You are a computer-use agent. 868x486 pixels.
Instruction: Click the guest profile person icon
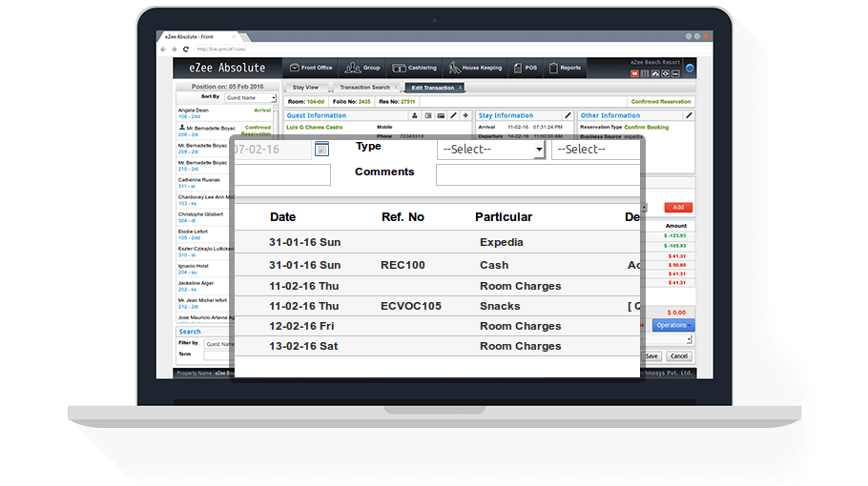[415, 115]
